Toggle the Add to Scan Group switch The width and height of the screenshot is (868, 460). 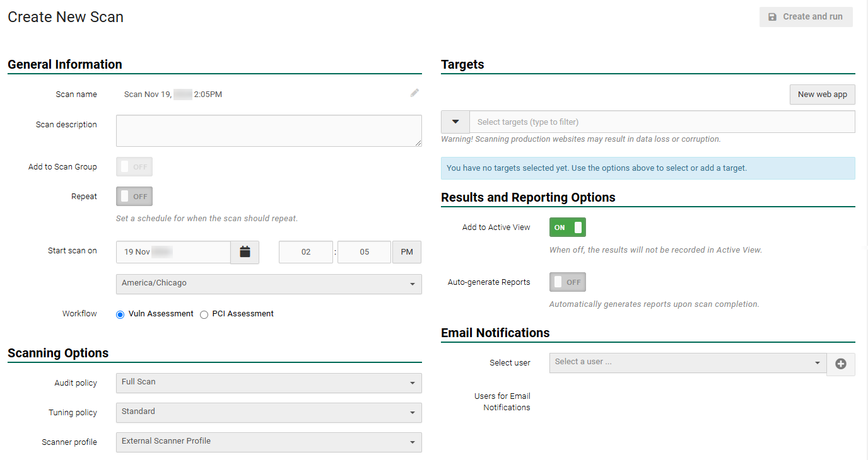(134, 167)
